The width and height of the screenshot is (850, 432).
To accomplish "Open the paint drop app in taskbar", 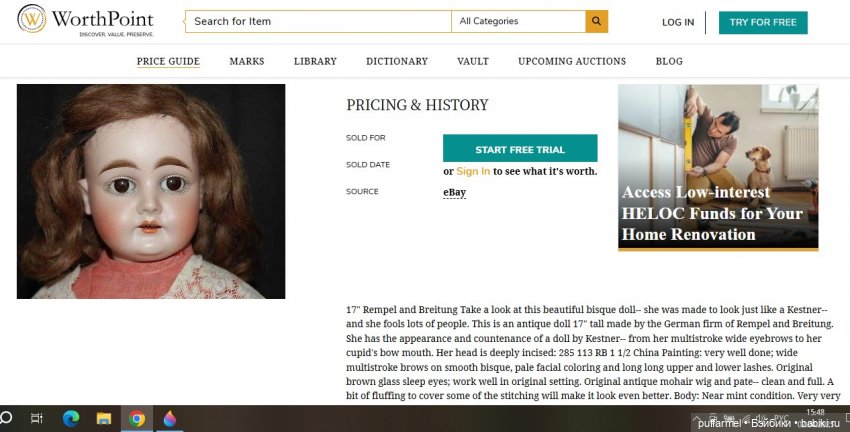I will [169, 418].
